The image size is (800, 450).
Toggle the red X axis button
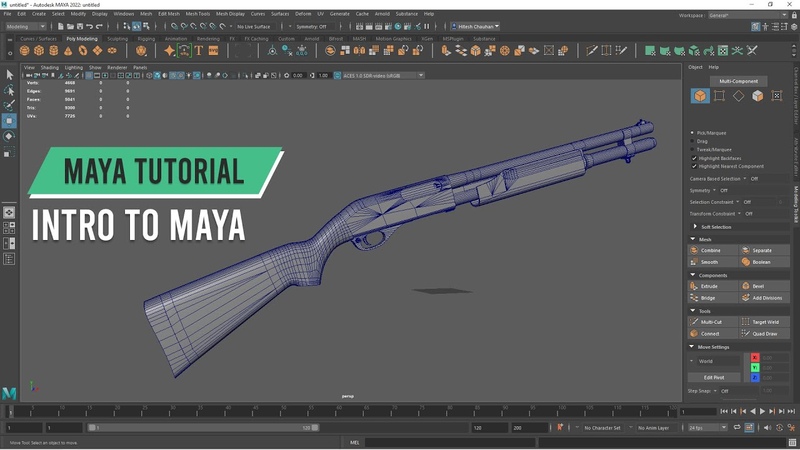click(755, 358)
